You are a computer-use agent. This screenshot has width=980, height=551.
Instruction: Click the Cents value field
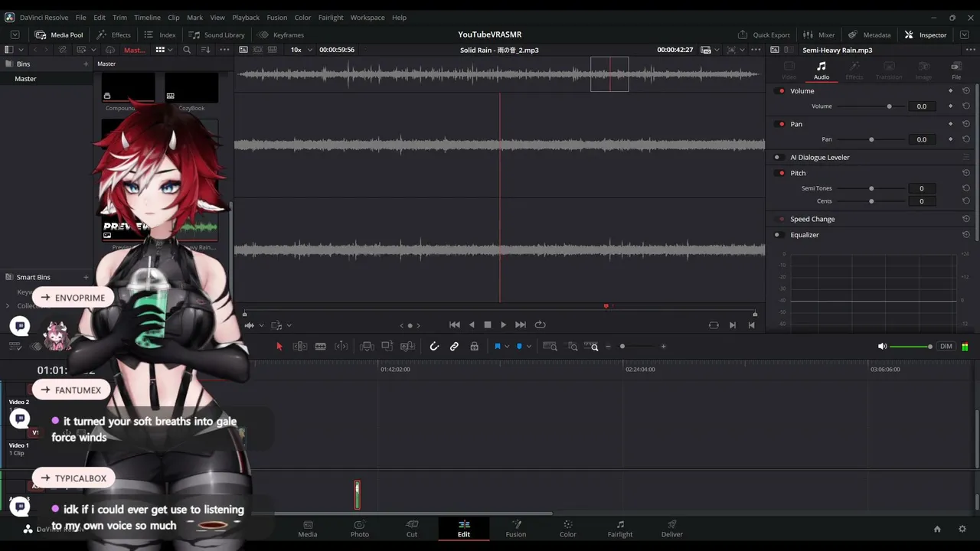pos(921,201)
